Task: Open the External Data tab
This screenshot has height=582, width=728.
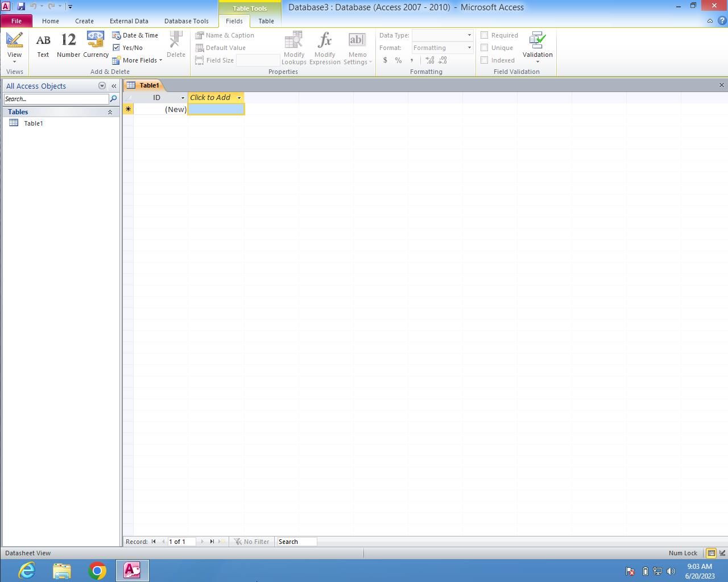Action: pos(129,21)
